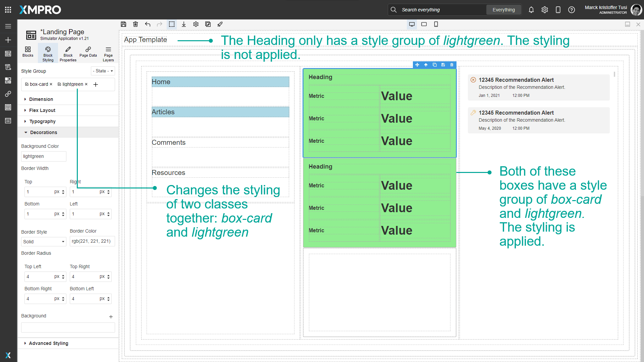Viewport: 644px width, 362px height.
Task: Select parent of the selected block
Action: click(426, 65)
